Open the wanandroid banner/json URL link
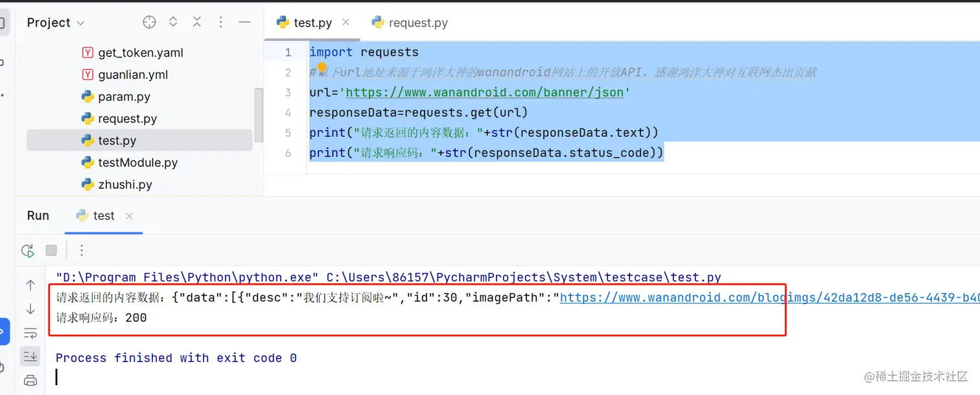Viewport: 980px width, 395px height. 484,93
